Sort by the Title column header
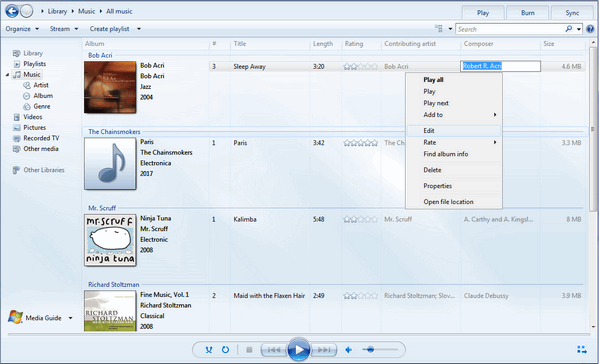599x364 pixels. (270, 44)
